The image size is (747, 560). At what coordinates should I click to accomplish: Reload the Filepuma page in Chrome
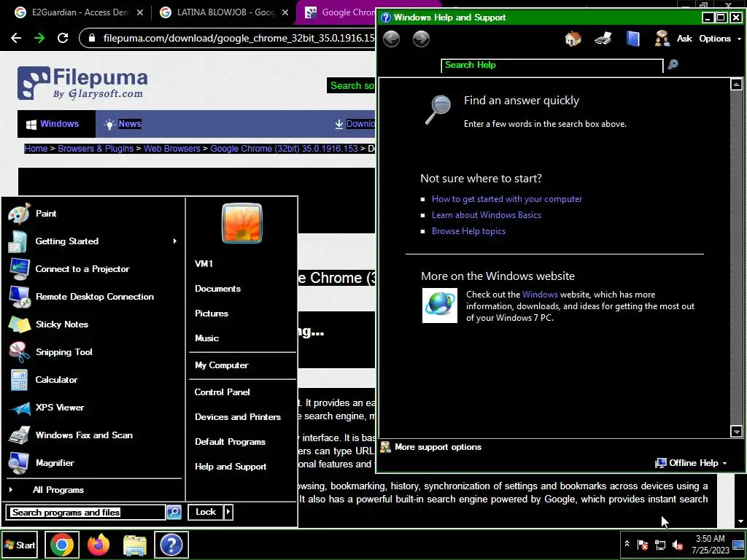click(63, 38)
